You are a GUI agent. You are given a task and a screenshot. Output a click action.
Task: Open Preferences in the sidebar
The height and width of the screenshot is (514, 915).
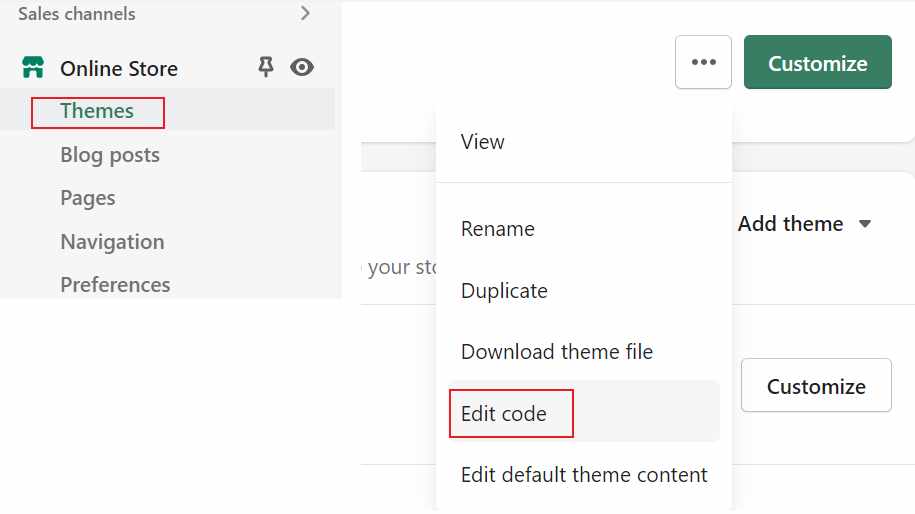tap(115, 285)
